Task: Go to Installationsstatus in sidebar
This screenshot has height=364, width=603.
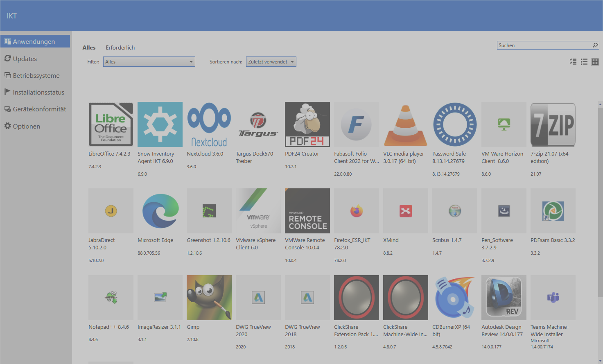Action: (38, 93)
